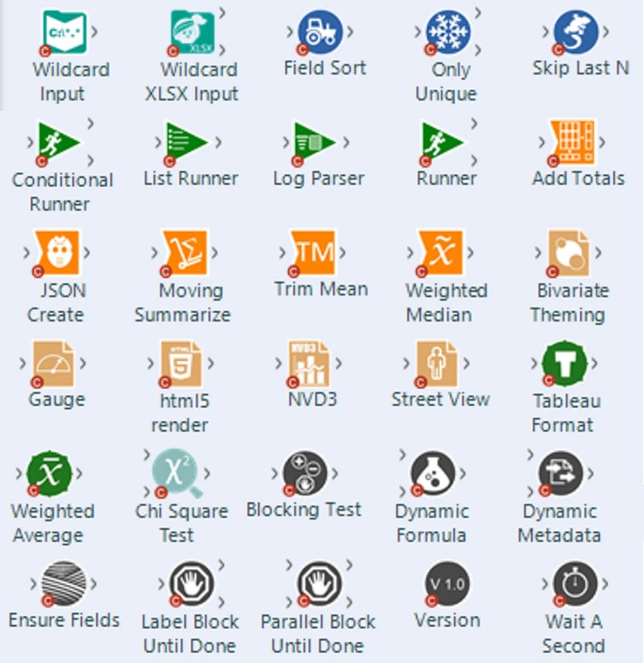Select the Bivariate Theming tool icon
644x663 pixels.
coord(569,252)
